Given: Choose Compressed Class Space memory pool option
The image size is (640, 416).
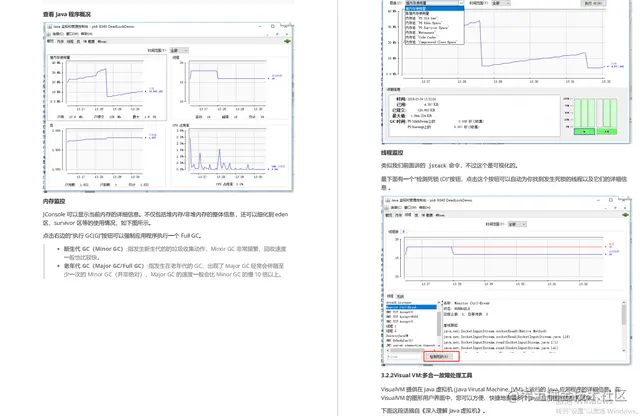Looking at the screenshot, I should 434,42.
